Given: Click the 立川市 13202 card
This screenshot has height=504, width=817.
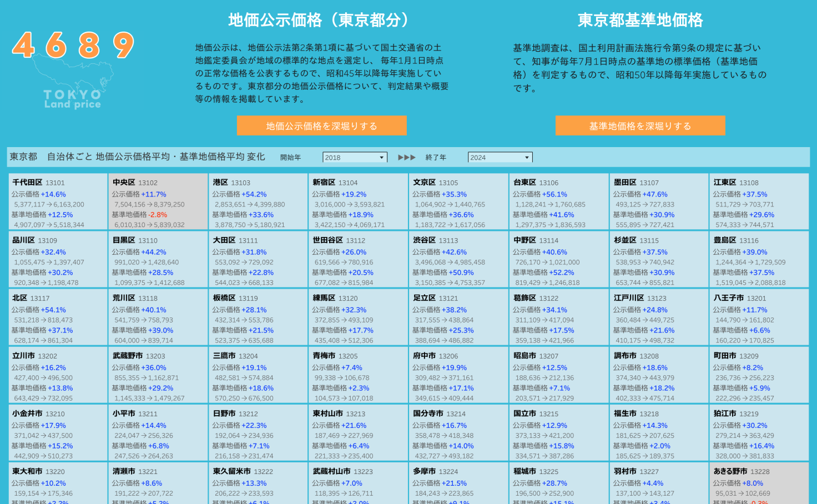Looking at the screenshot, I should 58,375.
